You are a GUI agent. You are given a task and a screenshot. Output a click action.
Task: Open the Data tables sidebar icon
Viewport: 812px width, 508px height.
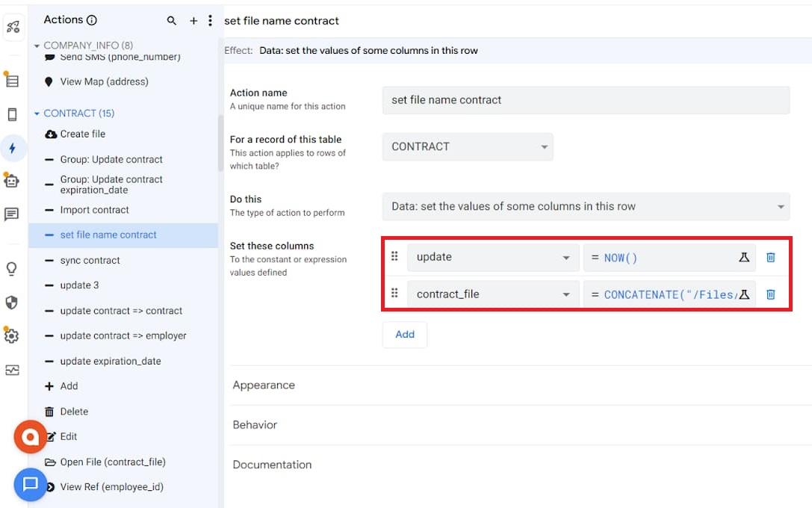pyautogui.click(x=12, y=80)
